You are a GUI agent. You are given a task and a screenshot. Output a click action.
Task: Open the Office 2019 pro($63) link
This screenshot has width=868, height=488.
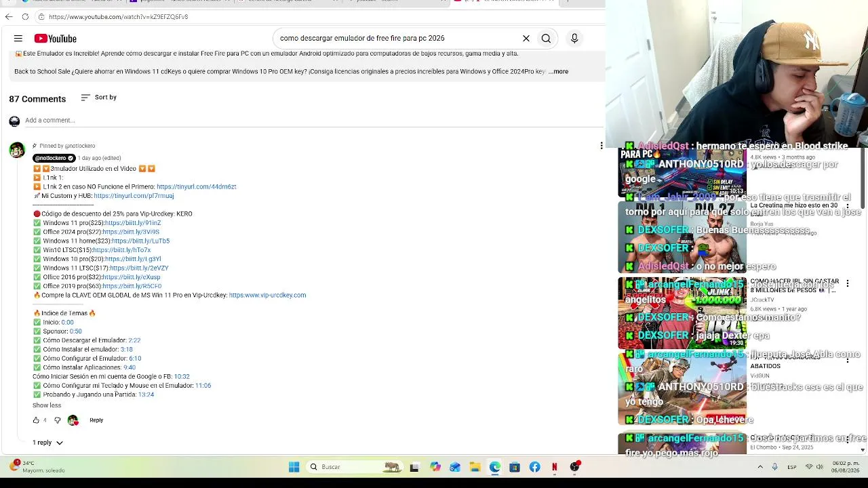click(x=132, y=286)
